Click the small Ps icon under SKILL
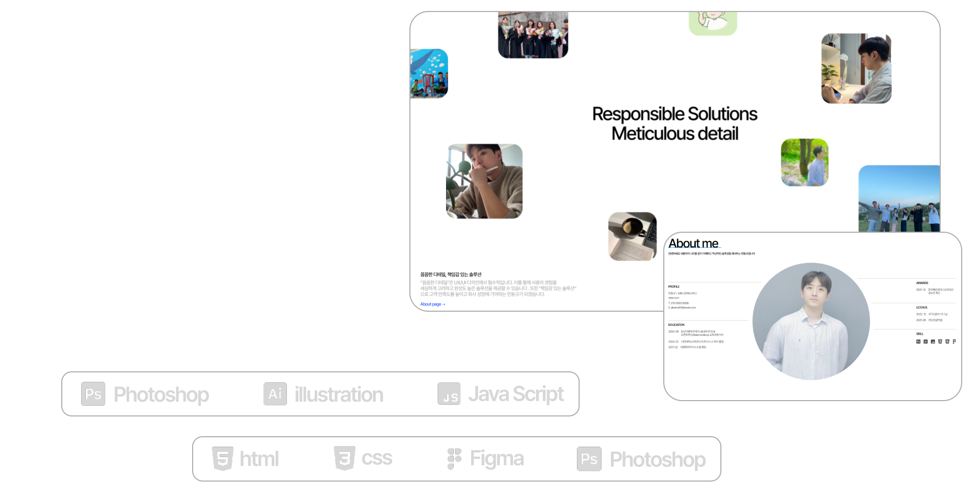980x500 pixels. 918,342
